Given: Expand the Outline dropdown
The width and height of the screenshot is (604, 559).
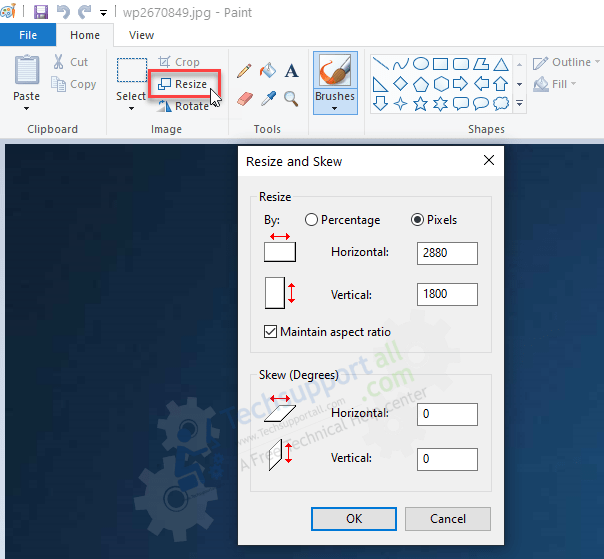Looking at the screenshot, I should (x=597, y=62).
